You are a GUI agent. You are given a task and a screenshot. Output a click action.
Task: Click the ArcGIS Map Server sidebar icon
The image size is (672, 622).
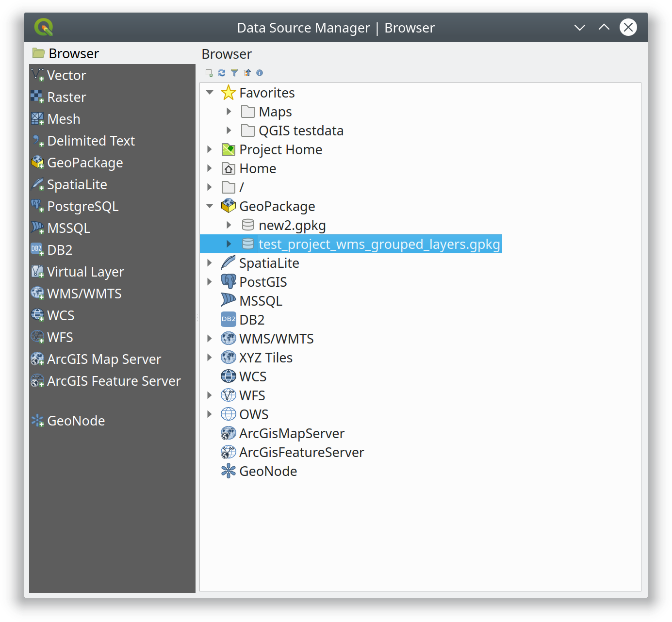[x=37, y=359]
